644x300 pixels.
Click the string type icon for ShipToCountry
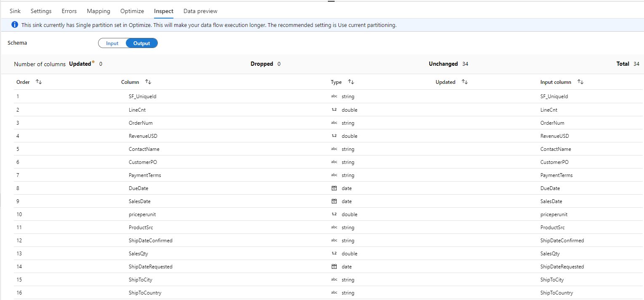point(334,293)
